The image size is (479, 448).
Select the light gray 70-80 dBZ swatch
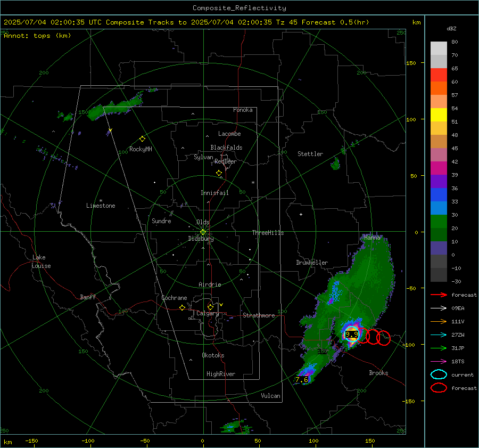[x=439, y=48]
